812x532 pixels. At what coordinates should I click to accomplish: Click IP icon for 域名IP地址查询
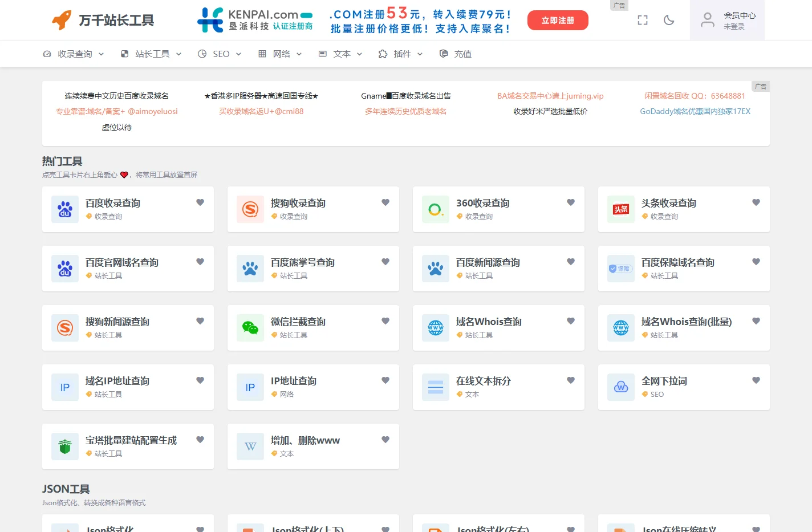click(x=65, y=387)
